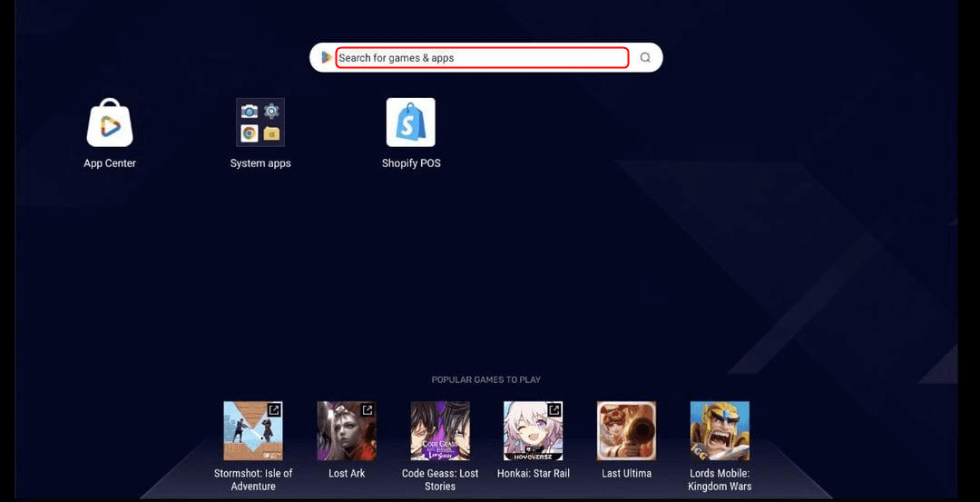Select the Honkai: Star Rail thumbnail
The height and width of the screenshot is (502, 980).
point(533,431)
